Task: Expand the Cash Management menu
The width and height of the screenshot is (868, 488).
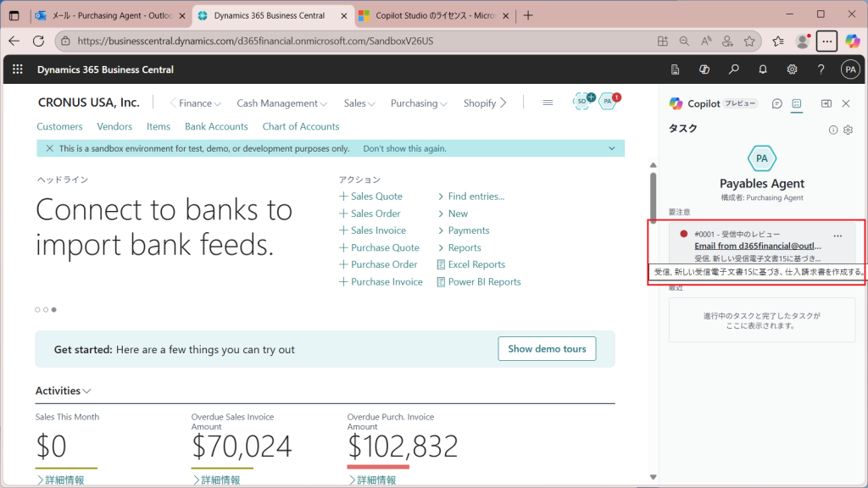Action: click(x=281, y=103)
